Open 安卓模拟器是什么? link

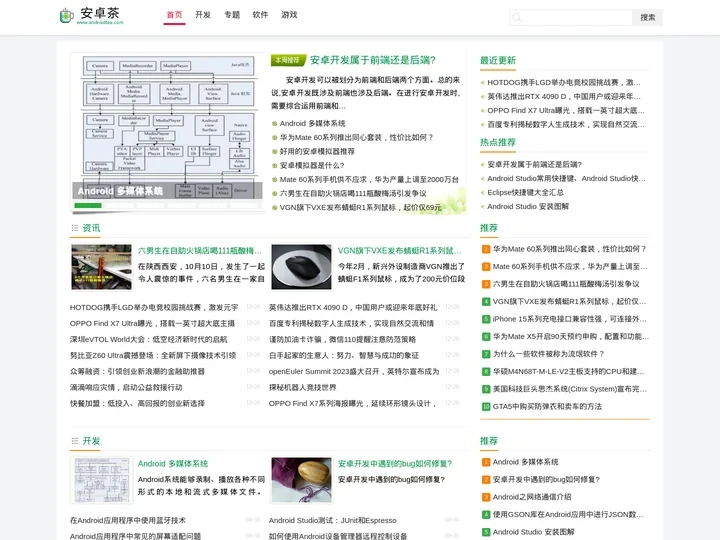tap(312, 165)
